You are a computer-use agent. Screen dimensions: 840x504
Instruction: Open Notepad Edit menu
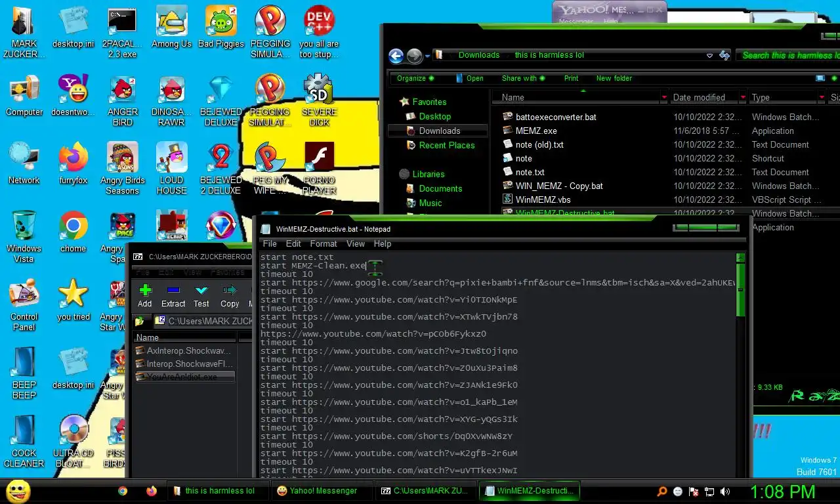pos(293,243)
